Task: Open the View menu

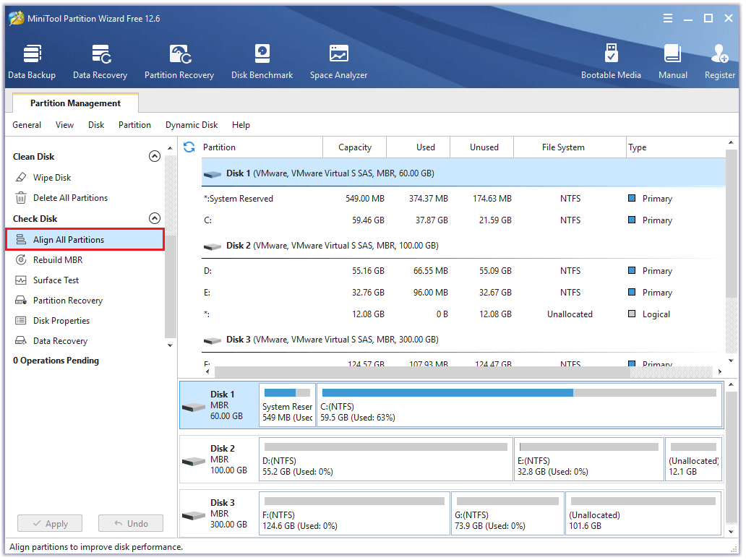Action: click(65, 125)
